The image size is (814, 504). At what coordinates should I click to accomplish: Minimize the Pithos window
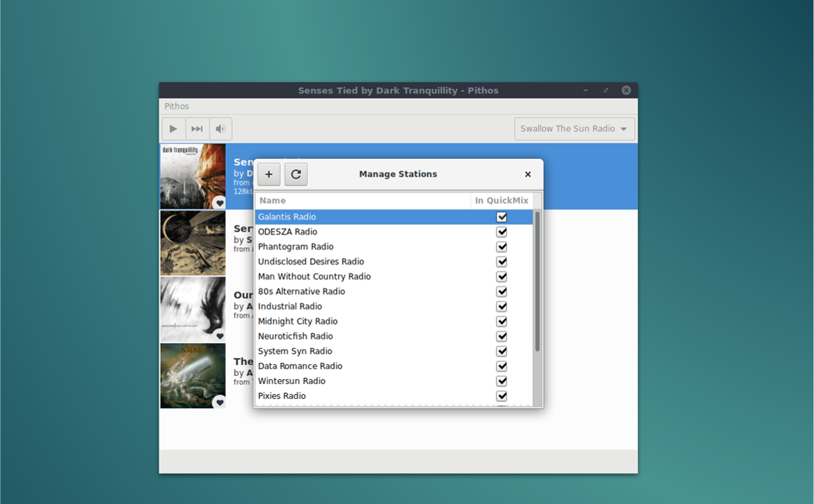coord(585,90)
